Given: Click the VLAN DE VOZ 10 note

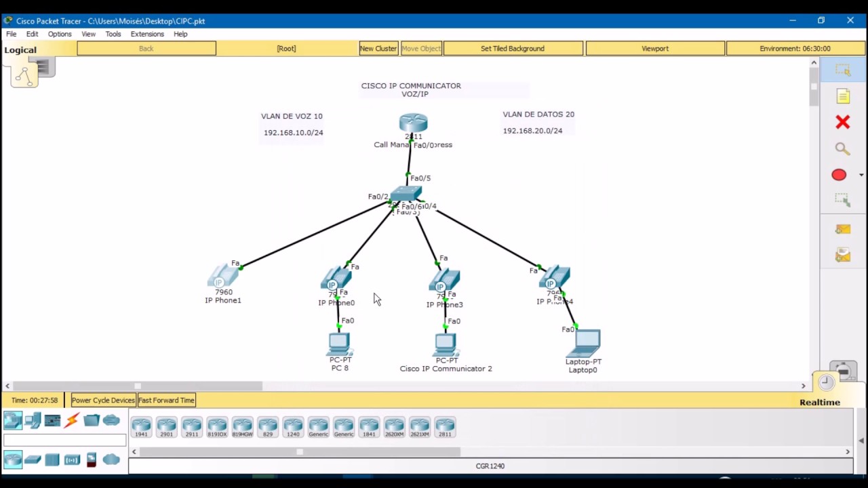Looking at the screenshot, I should [x=292, y=116].
